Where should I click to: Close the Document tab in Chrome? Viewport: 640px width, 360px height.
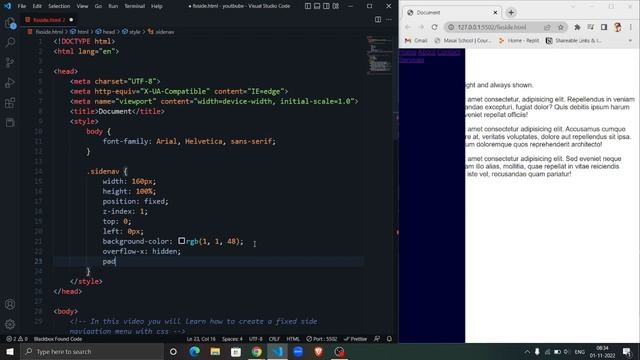495,13
